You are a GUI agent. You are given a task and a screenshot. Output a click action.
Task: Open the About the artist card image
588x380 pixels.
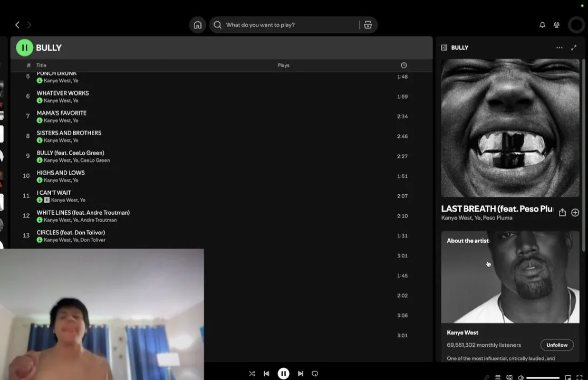(510, 277)
